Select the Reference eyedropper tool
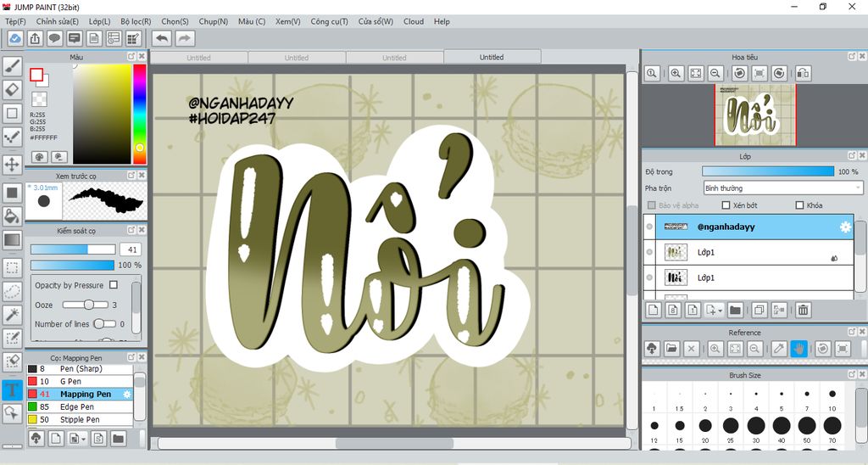Screen dimensions: 868x465 (x=779, y=349)
